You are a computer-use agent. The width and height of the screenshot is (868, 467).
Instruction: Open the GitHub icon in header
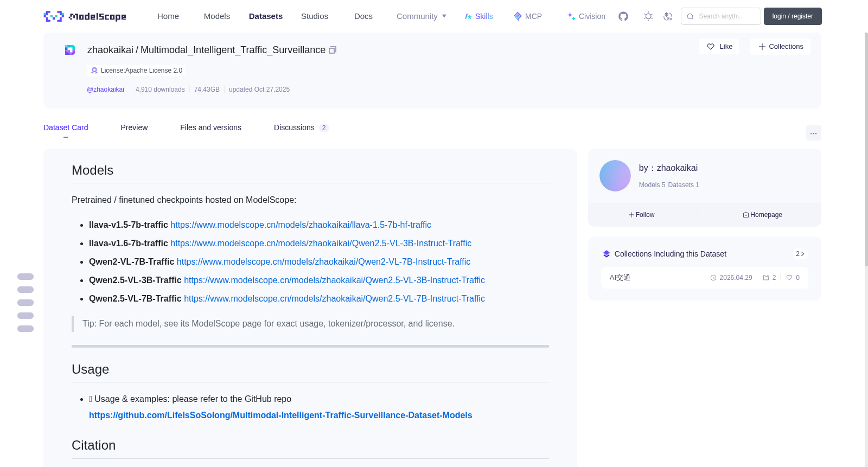point(623,16)
